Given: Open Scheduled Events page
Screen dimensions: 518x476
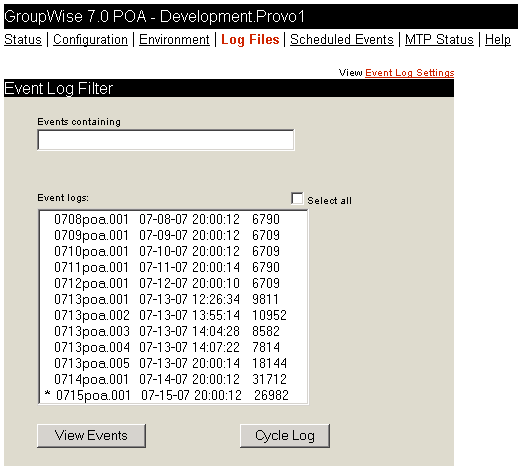Looking at the screenshot, I should tap(342, 39).
